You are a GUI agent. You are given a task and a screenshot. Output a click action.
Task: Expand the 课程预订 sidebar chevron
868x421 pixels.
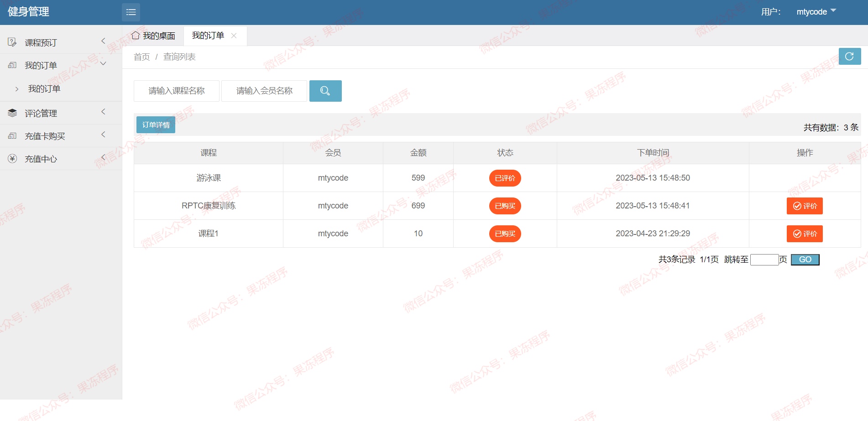103,41
